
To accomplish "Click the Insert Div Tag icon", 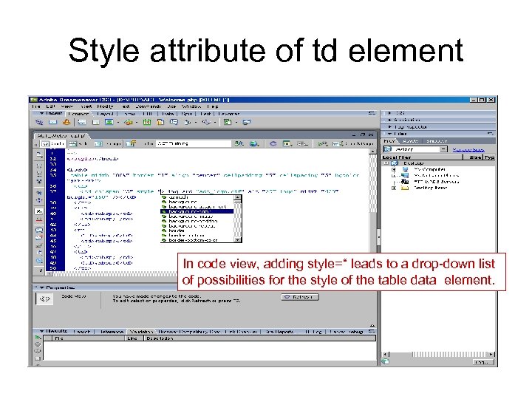I will (x=95, y=122).
